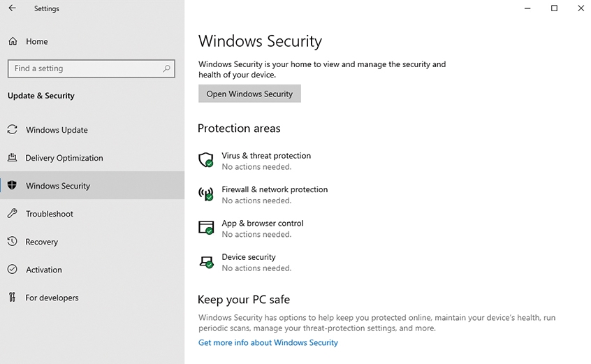Select Windows Security in the sidebar
This screenshot has width=591, height=364.
coord(92,185)
